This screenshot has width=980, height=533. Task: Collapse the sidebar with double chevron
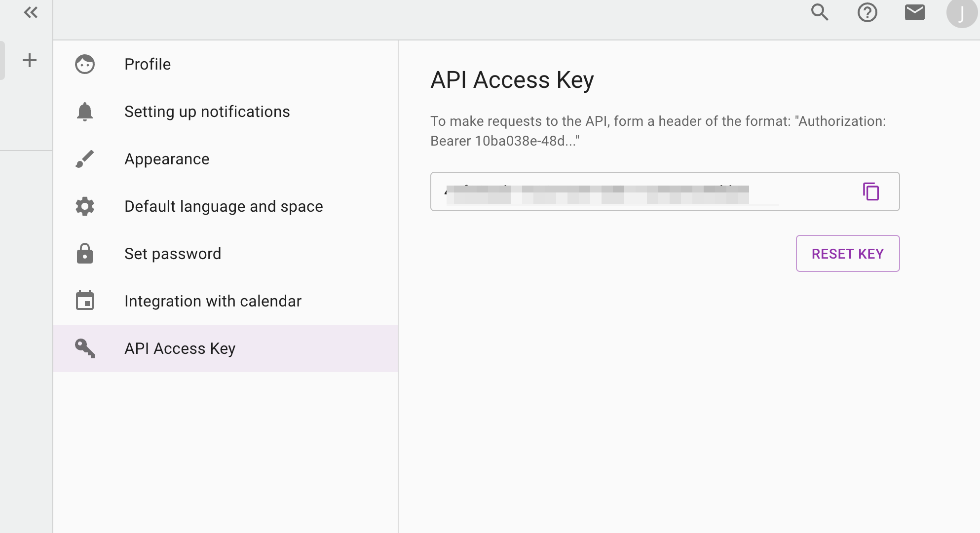[31, 12]
